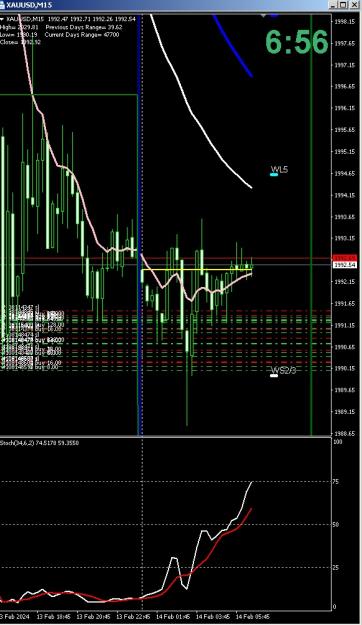Click the stochastic 50 level label
362x625 pixels.
click(x=336, y=525)
